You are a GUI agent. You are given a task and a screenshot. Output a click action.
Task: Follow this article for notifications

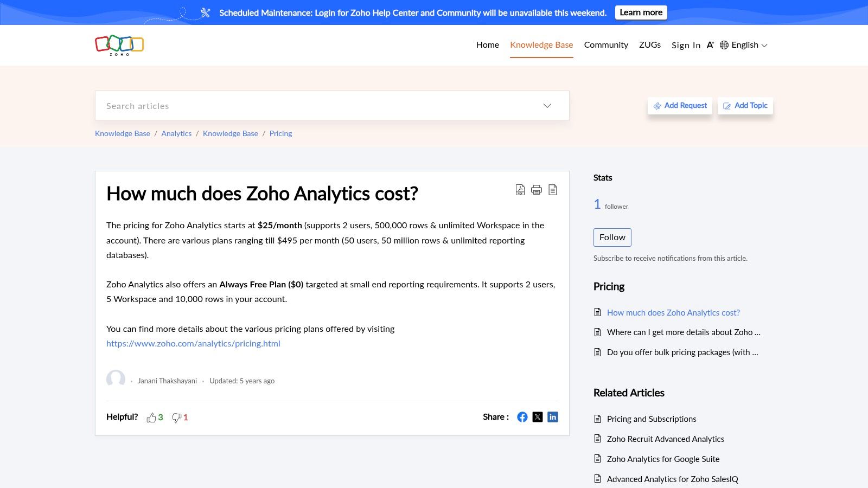(x=612, y=237)
